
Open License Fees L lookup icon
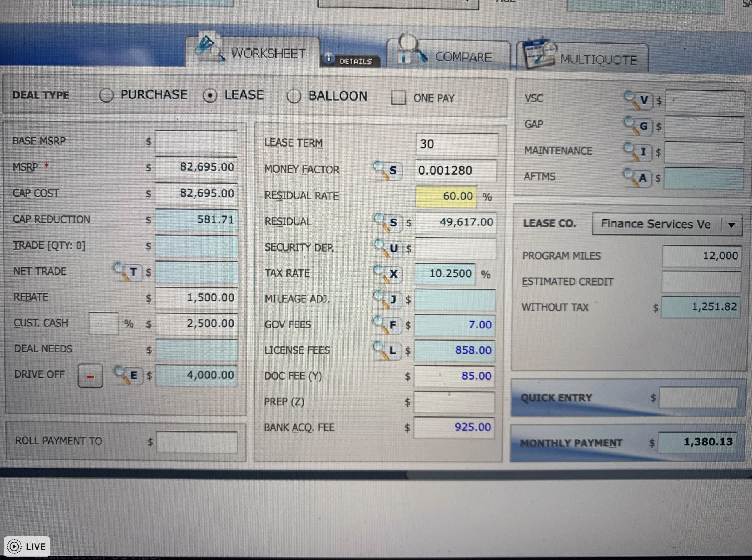[387, 350]
